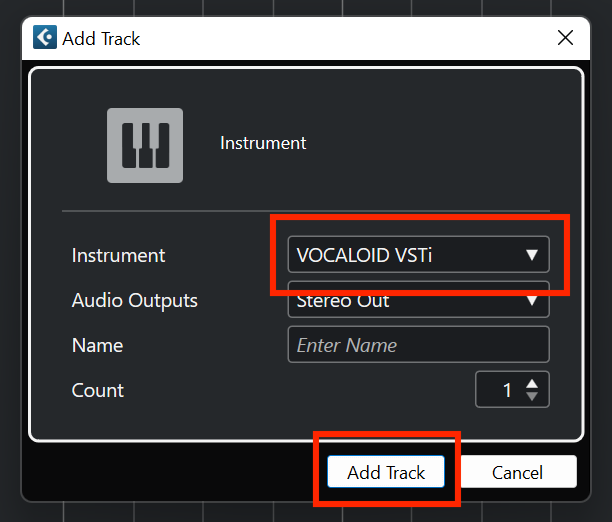Click the Instrument piano keys icon
The height and width of the screenshot is (522, 612).
tap(145, 146)
